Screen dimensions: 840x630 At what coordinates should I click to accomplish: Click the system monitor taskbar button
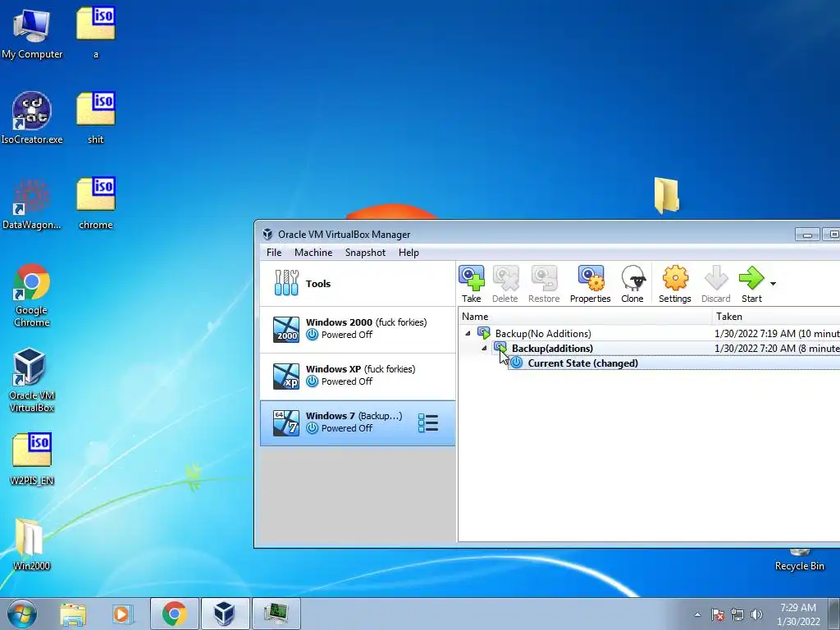[276, 614]
